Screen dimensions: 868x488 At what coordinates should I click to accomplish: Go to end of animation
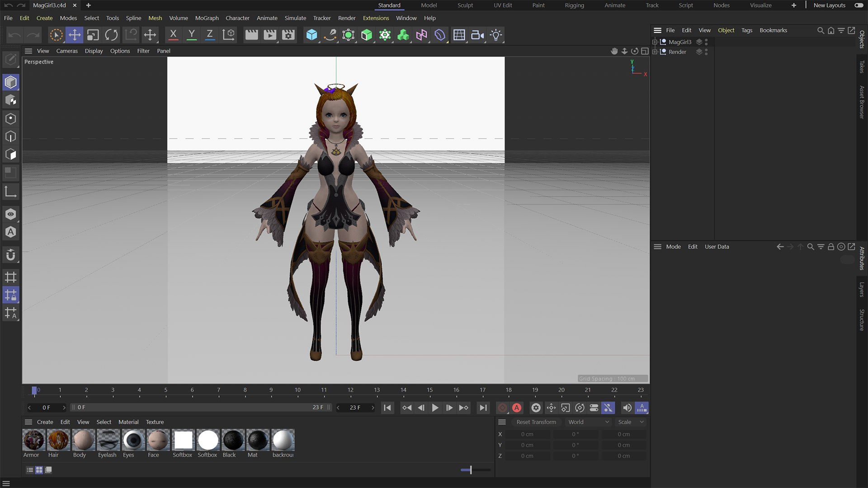click(x=483, y=408)
